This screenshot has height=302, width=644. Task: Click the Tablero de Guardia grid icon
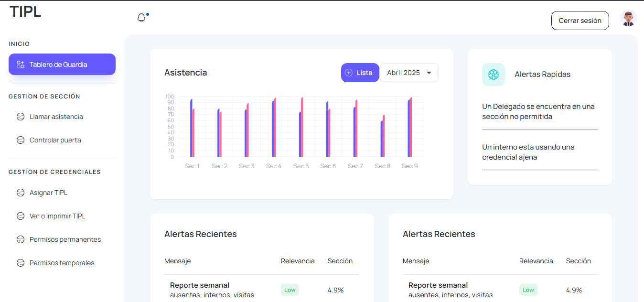pyautogui.click(x=20, y=65)
